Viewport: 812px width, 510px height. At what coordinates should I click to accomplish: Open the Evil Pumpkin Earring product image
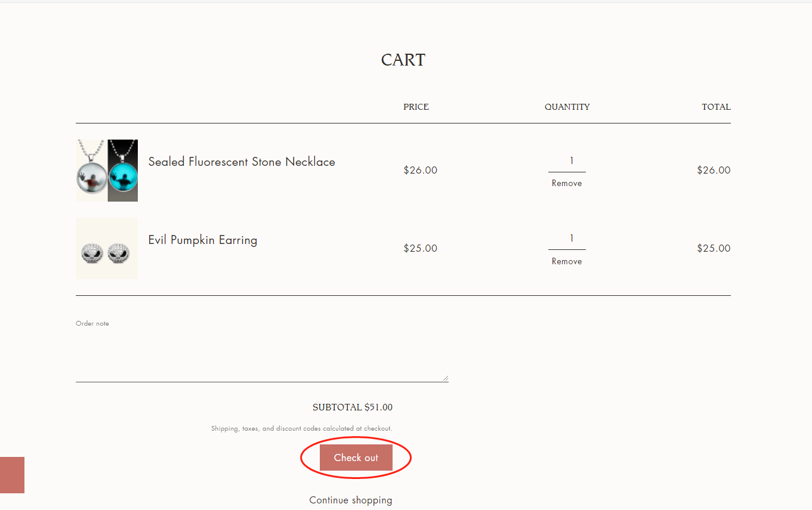pyautogui.click(x=107, y=249)
